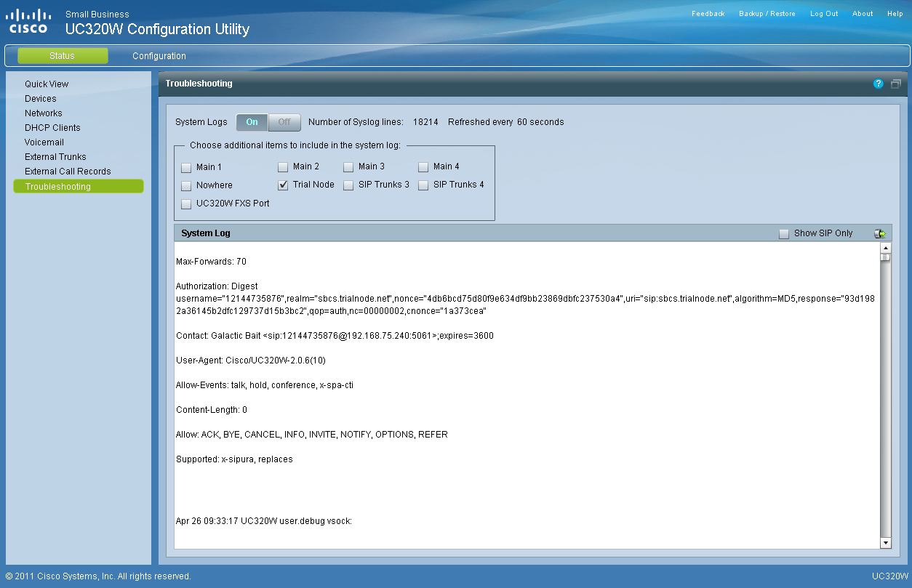Turn System Logs On
Viewport: 912px width, 588px height.
click(x=252, y=122)
